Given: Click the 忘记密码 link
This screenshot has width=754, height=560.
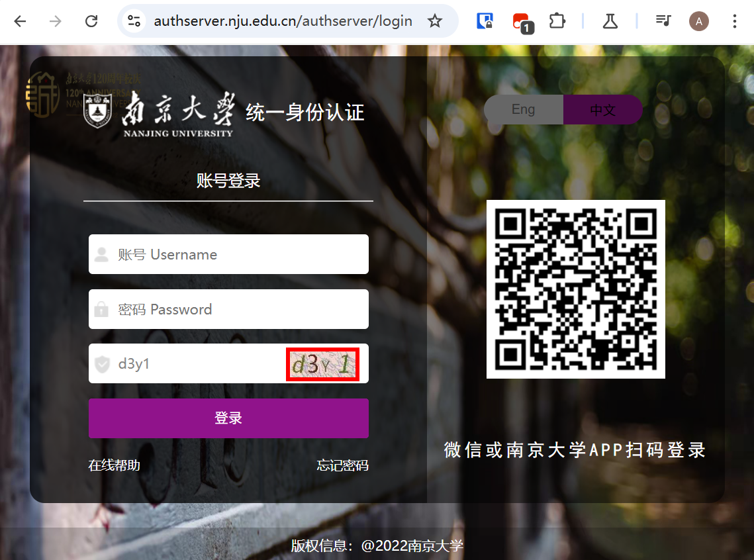Looking at the screenshot, I should pyautogui.click(x=342, y=465).
